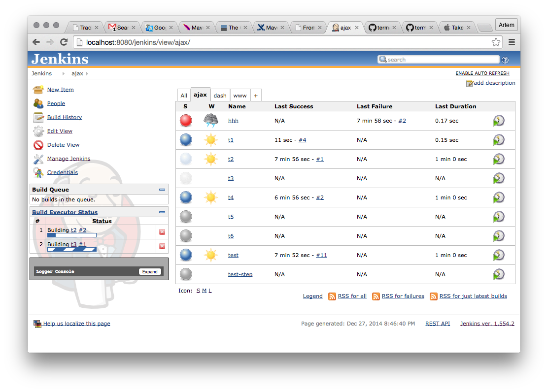The width and height of the screenshot is (548, 392).
Task: Set icon size to Small
Action: coord(198,291)
